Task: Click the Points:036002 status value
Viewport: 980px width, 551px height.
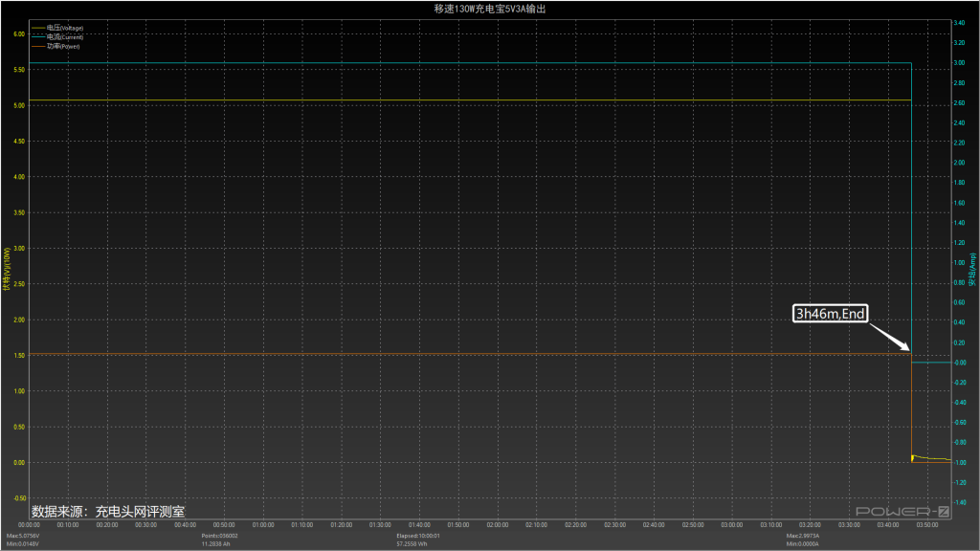Action: (219, 536)
